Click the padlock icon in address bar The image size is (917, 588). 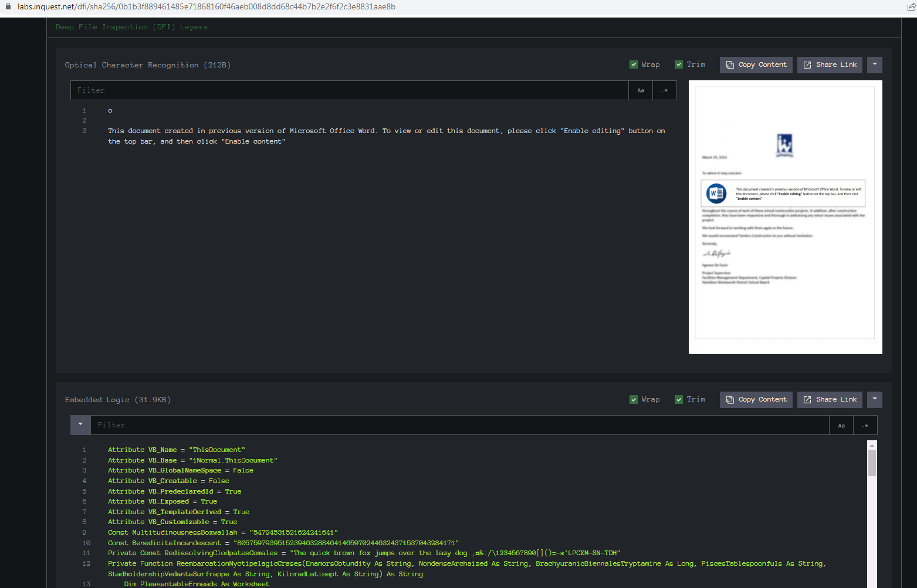click(8, 7)
